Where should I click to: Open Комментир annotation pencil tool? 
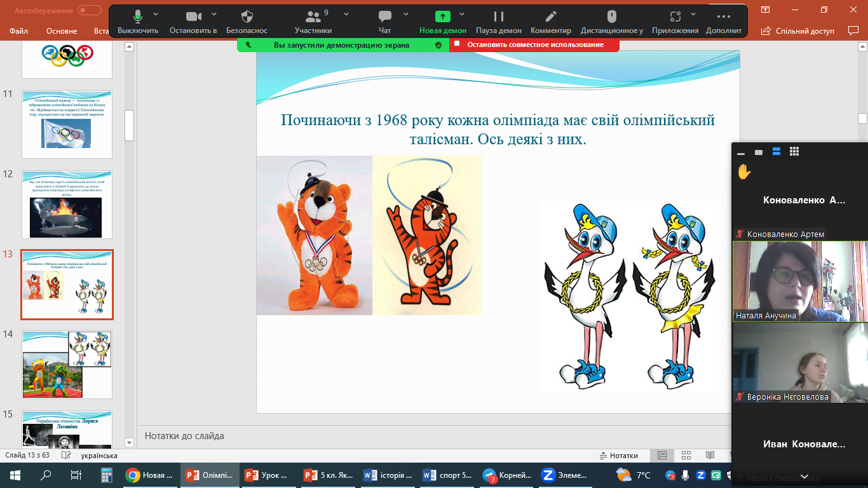tap(551, 22)
